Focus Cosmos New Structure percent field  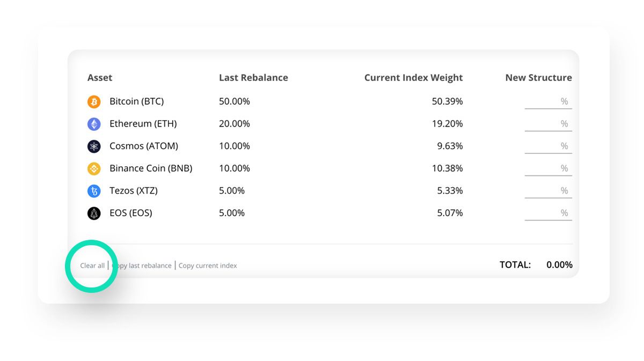point(548,146)
